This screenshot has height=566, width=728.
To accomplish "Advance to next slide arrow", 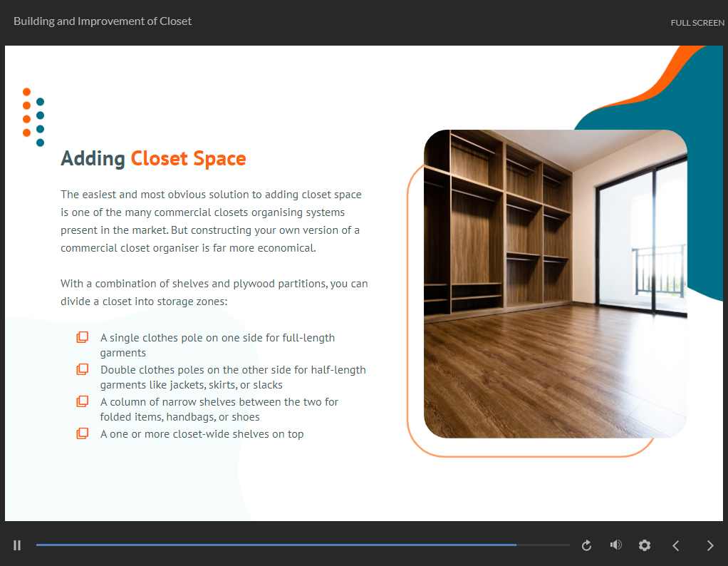I will pos(709,545).
